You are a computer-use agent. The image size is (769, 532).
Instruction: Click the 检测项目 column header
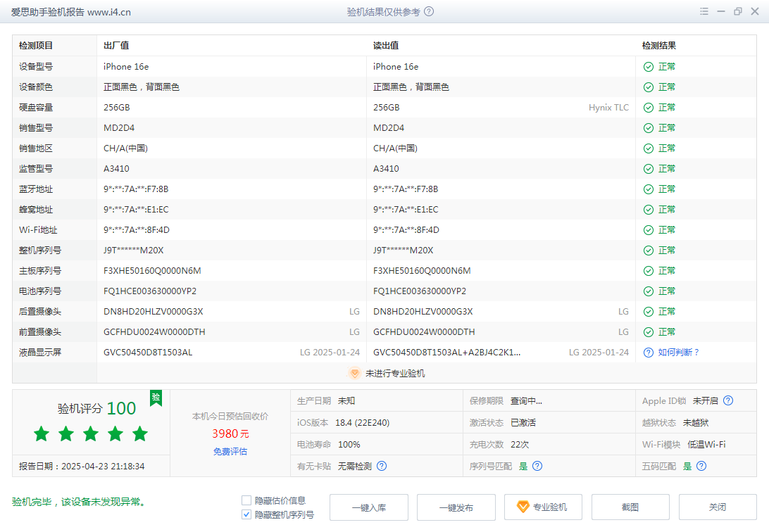(36, 46)
